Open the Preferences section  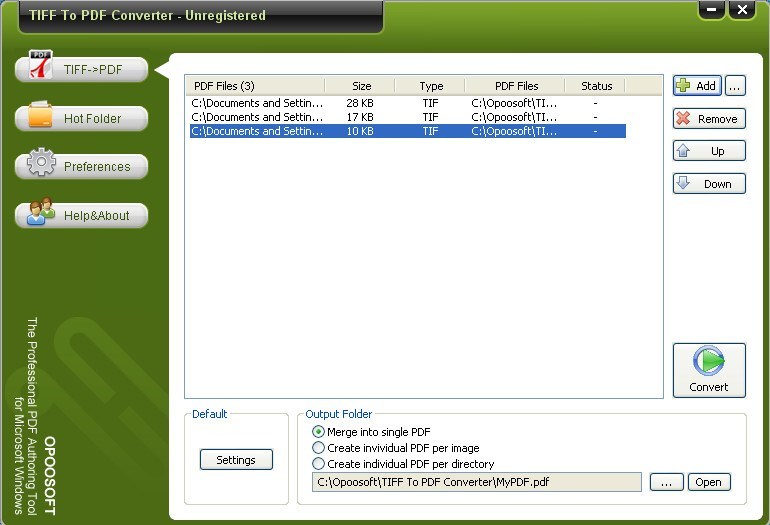click(82, 166)
